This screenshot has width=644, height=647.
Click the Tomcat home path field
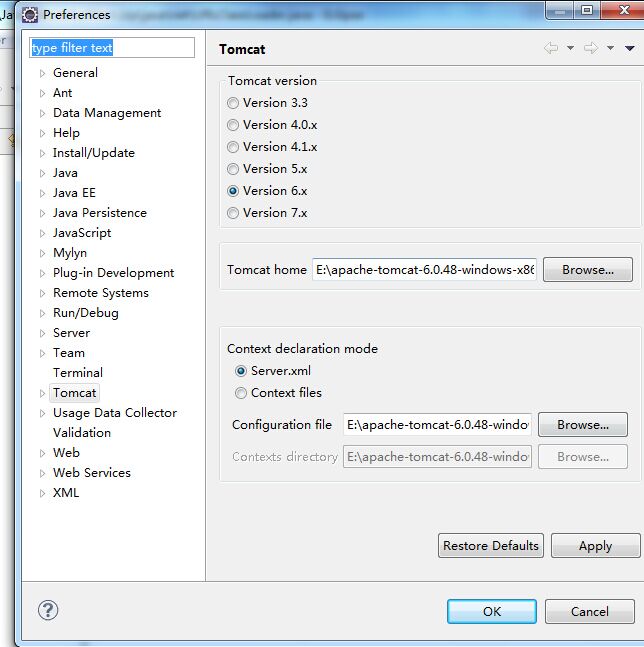pyautogui.click(x=424, y=270)
